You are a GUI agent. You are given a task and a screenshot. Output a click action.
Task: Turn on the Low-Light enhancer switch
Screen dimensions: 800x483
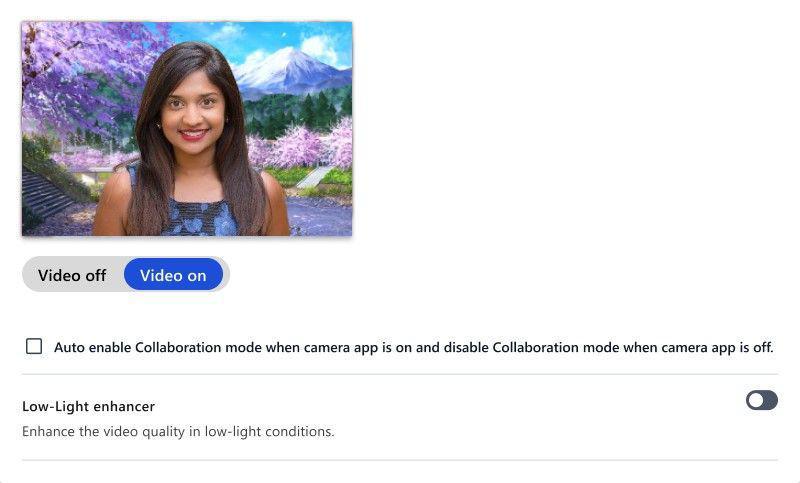pyautogui.click(x=762, y=400)
